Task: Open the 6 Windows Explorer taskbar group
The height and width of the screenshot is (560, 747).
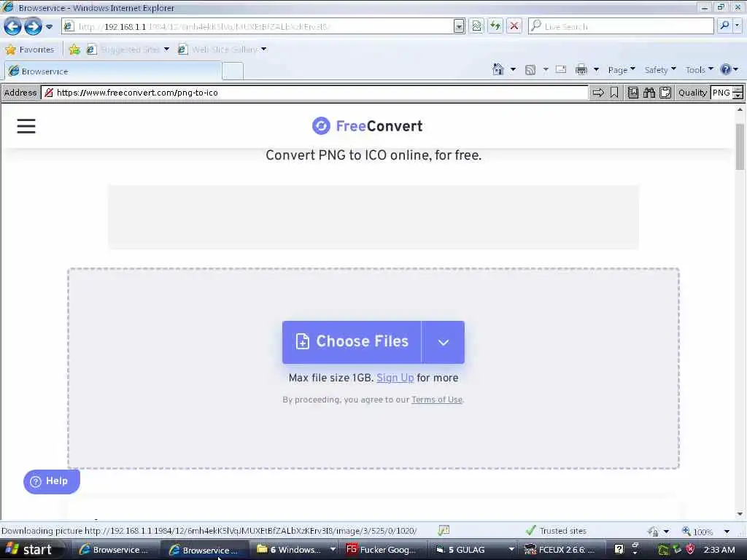Action: (295, 550)
